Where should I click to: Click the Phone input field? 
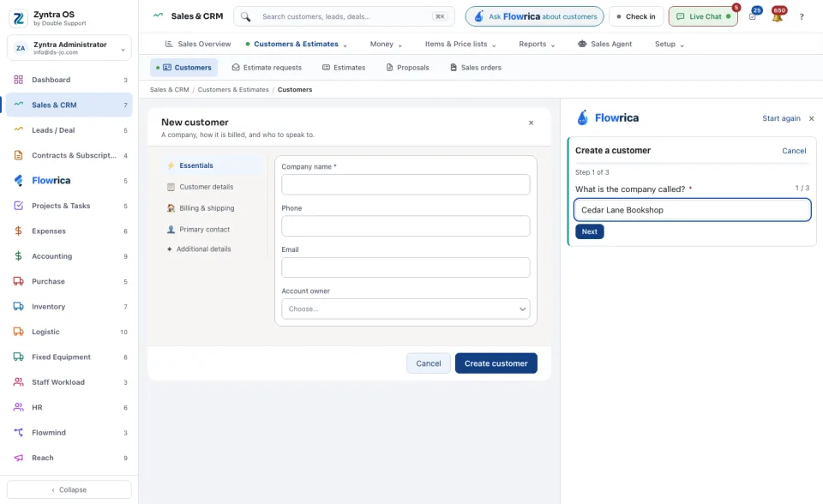pyautogui.click(x=405, y=226)
